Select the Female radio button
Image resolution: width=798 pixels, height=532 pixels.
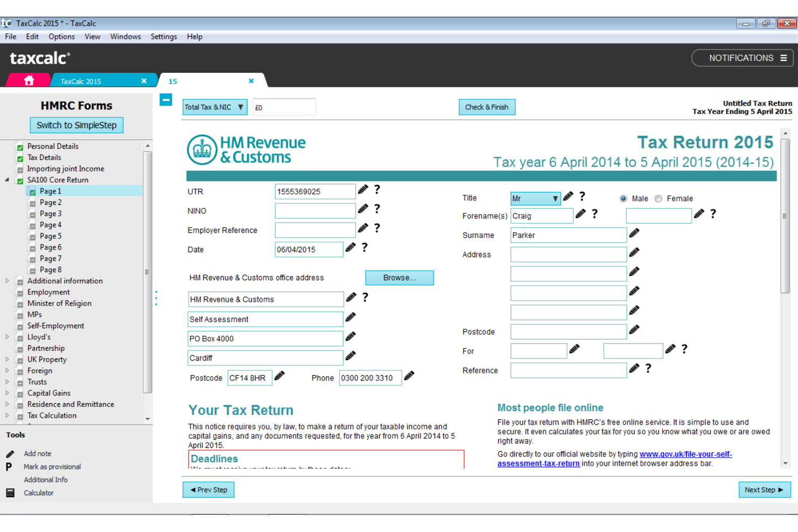tap(658, 199)
